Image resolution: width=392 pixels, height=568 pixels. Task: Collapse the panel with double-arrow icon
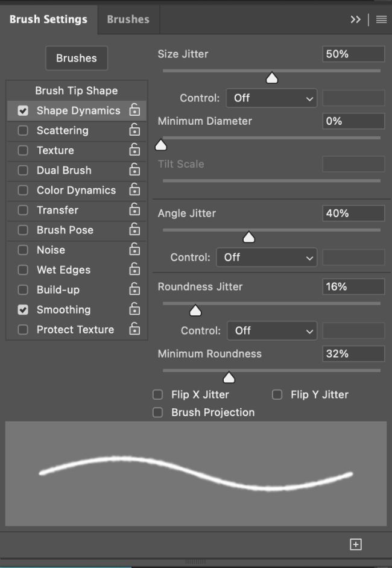356,19
